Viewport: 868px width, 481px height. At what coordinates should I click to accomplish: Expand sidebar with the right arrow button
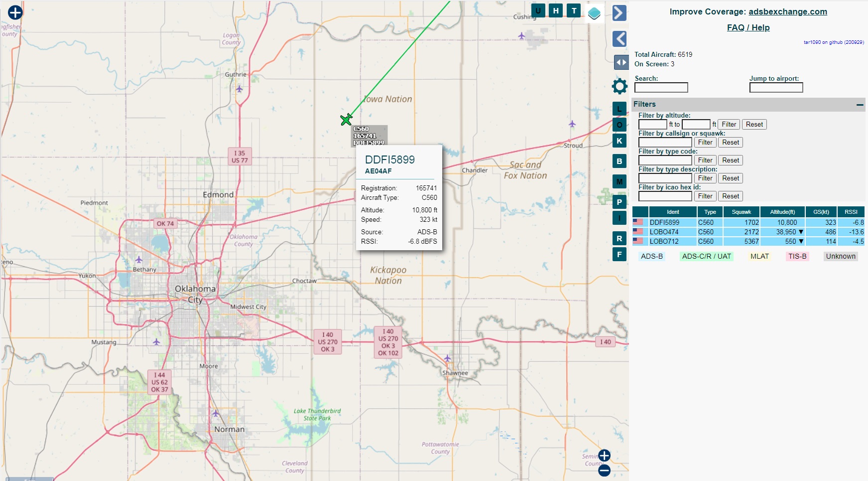(x=619, y=13)
